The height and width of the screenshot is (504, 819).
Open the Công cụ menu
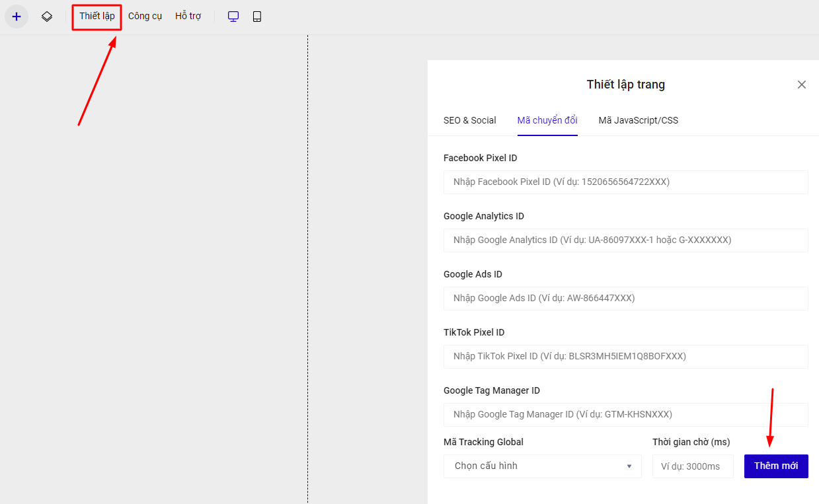click(x=145, y=17)
